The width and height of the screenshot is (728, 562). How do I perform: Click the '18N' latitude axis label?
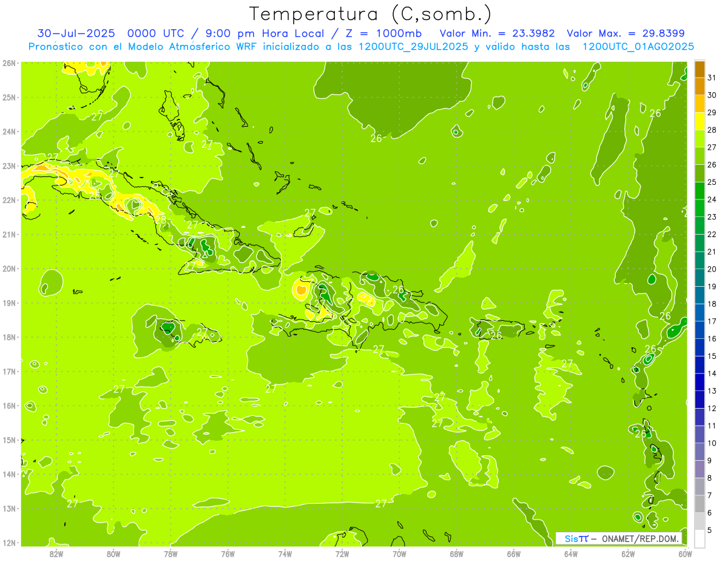[x=8, y=337]
